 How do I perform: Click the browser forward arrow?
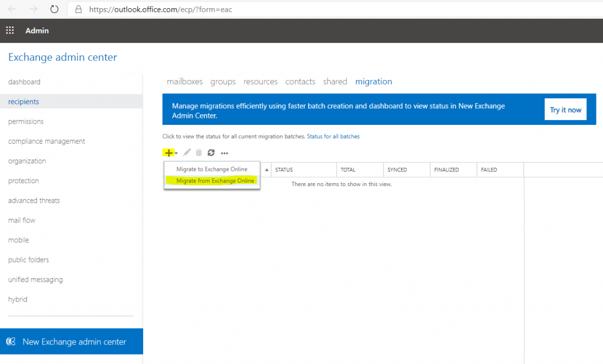point(33,9)
